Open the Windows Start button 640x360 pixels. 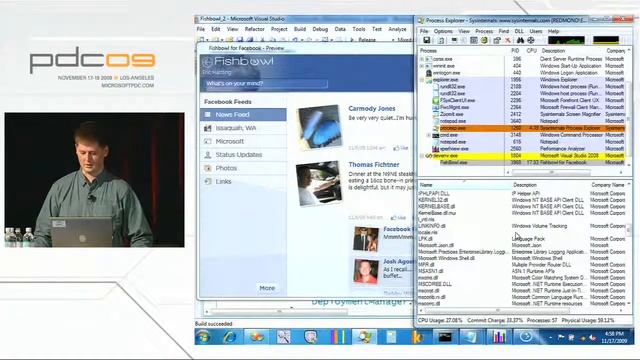click(203, 337)
